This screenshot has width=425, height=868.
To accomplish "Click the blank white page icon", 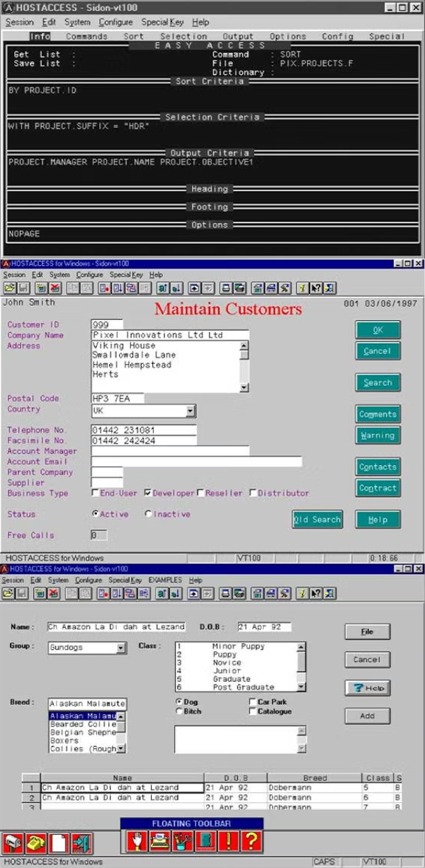I will click(59, 843).
